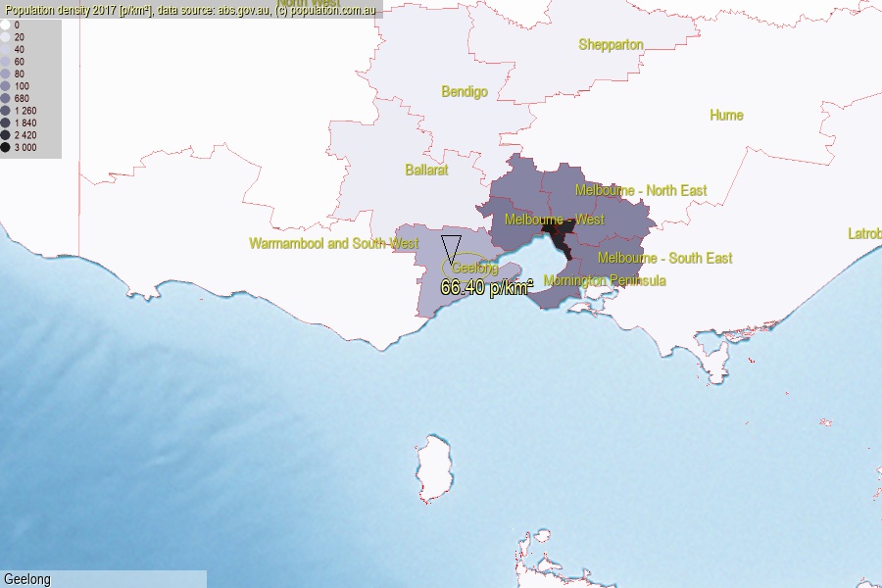The height and width of the screenshot is (588, 882).
Task: Click Warrnambool and South West label
Action: 333,243
